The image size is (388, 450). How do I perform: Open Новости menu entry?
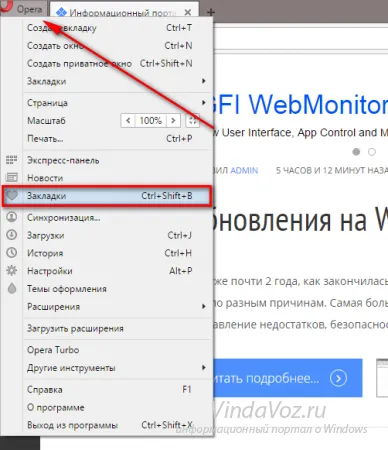click(x=117, y=178)
